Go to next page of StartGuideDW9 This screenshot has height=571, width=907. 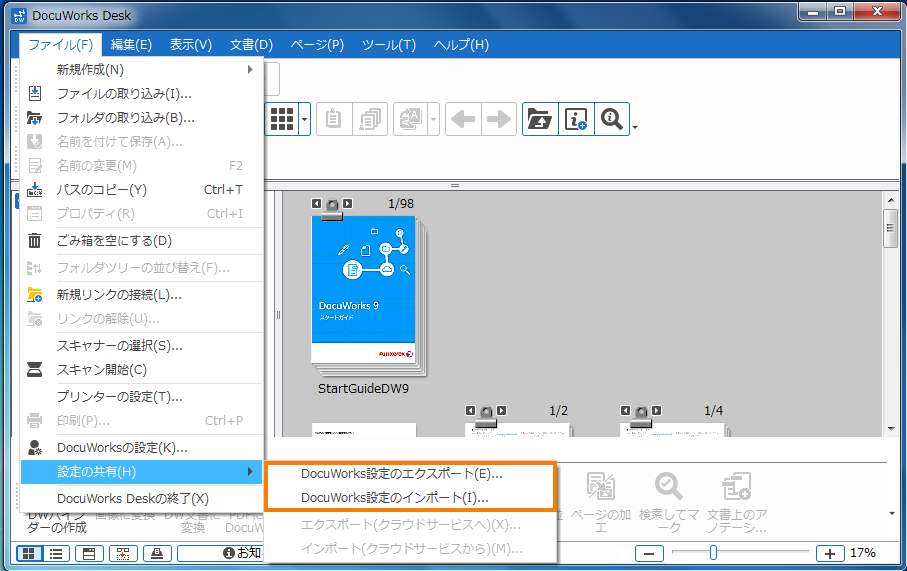point(347,204)
